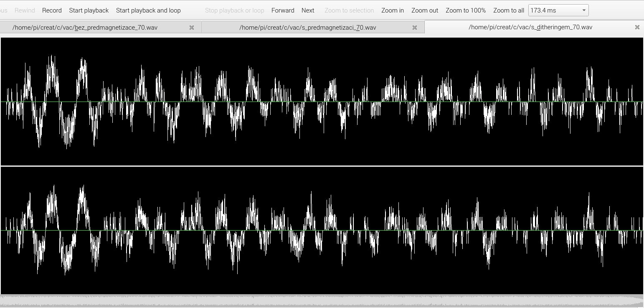Zoom in on the waveform

click(x=393, y=10)
